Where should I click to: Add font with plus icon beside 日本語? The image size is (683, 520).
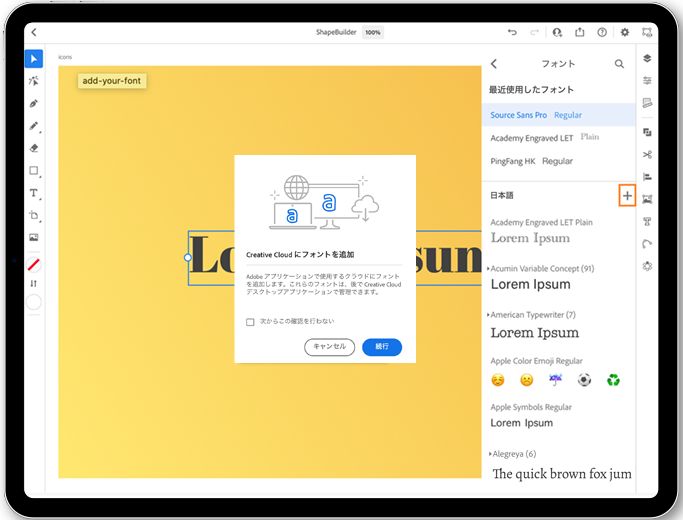627,196
